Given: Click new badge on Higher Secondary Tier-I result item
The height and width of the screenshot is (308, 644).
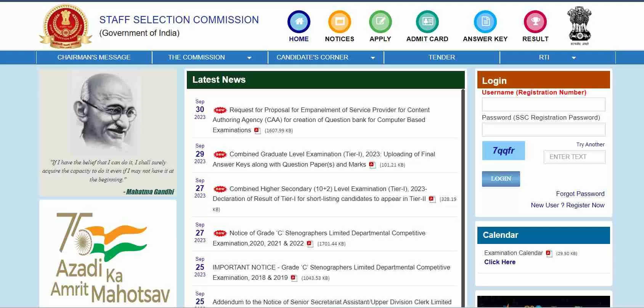Looking at the screenshot, I should point(220,189).
